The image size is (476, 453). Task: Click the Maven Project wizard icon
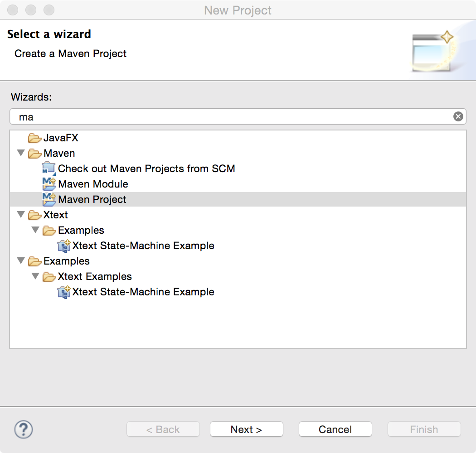49,200
